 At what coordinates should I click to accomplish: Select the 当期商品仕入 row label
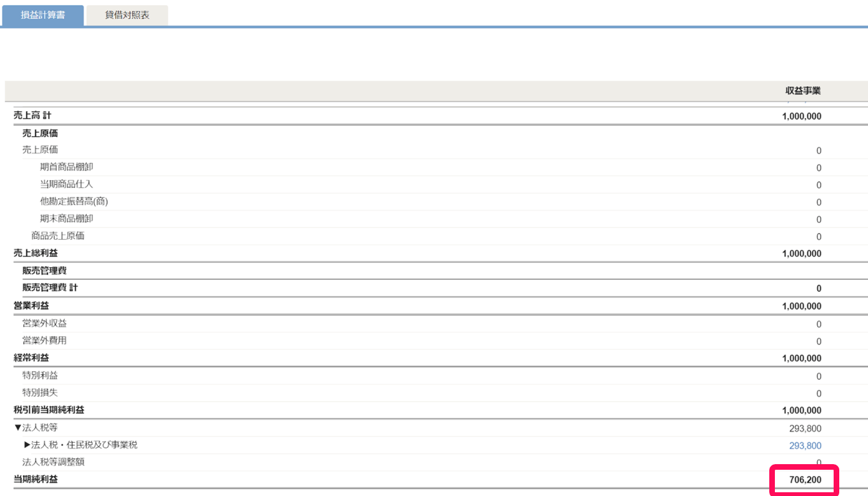tap(66, 184)
